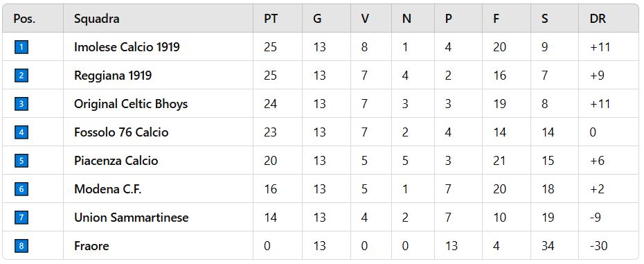Sort by the DR column header
This screenshot has height=264, width=644.
pyautogui.click(x=598, y=19)
